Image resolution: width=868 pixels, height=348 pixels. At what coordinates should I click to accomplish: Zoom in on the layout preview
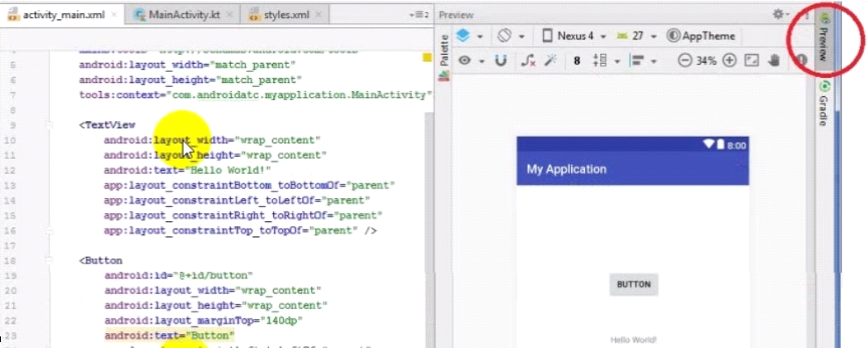729,60
